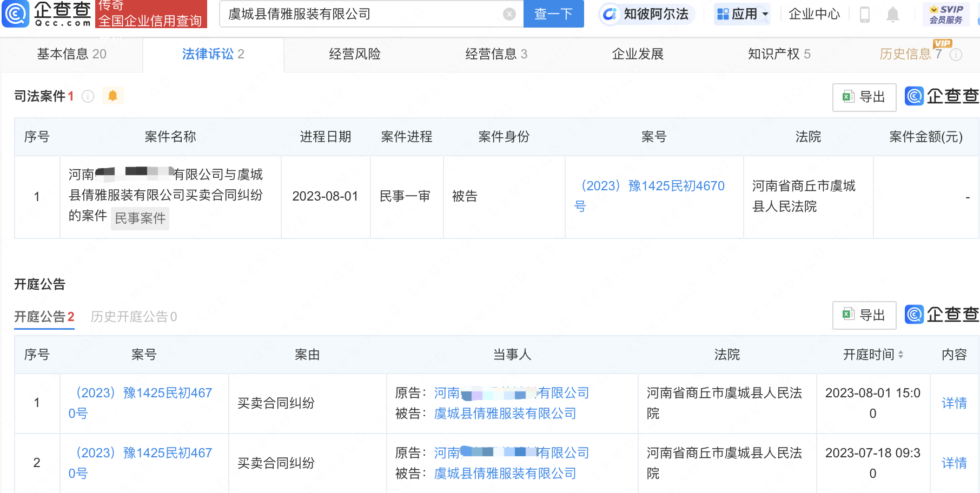Click 查一下 search button
This screenshot has width=980, height=493.
tap(553, 14)
